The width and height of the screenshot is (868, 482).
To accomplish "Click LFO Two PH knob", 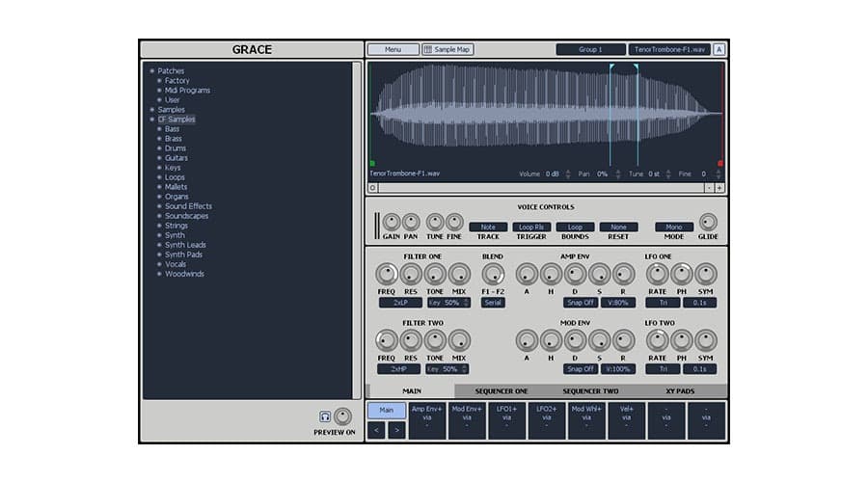I will (682, 340).
